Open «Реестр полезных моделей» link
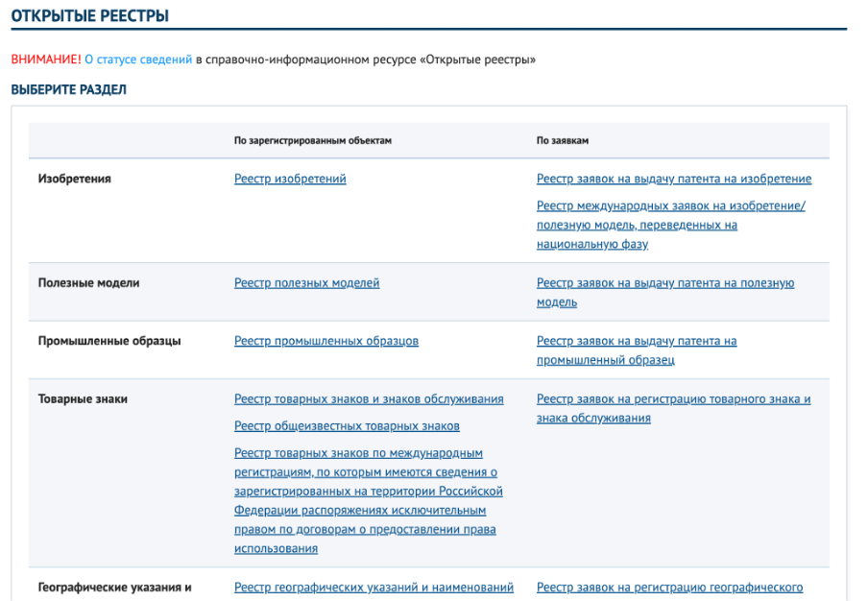The width and height of the screenshot is (868, 601). pos(306,283)
